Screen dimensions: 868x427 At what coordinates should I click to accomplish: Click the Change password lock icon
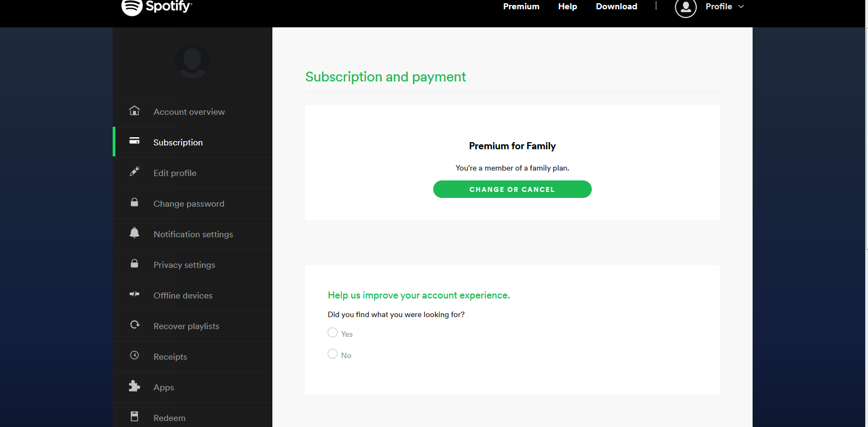tap(135, 202)
